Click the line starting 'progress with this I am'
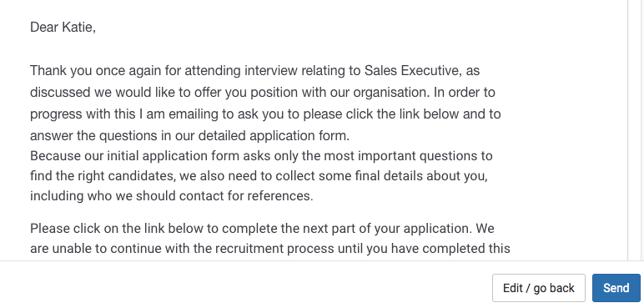This screenshot has width=644, height=308. click(266, 114)
